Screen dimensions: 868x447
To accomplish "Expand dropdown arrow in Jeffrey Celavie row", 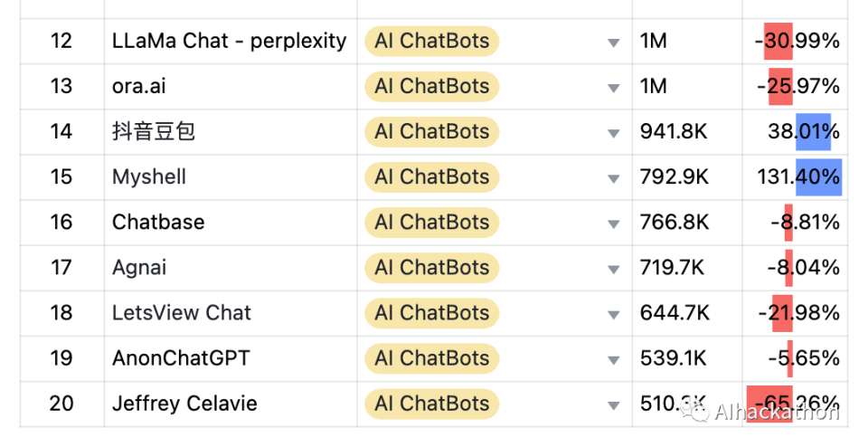I will (614, 404).
